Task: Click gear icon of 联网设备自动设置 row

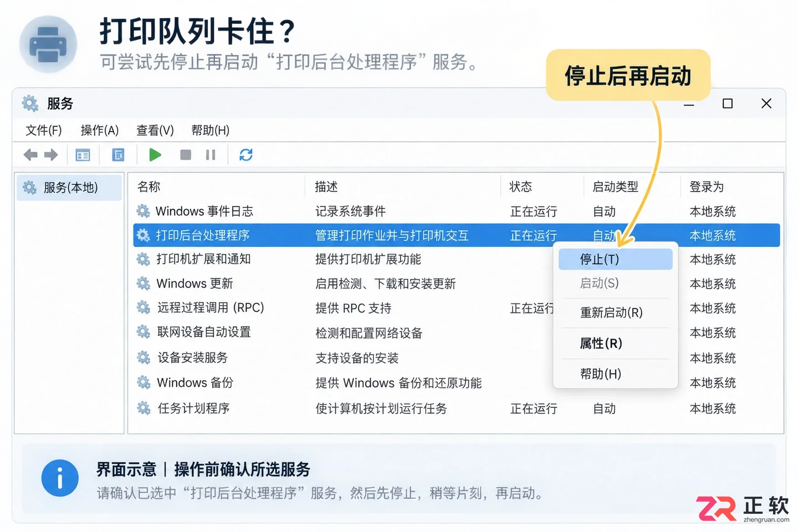Action: [x=144, y=332]
